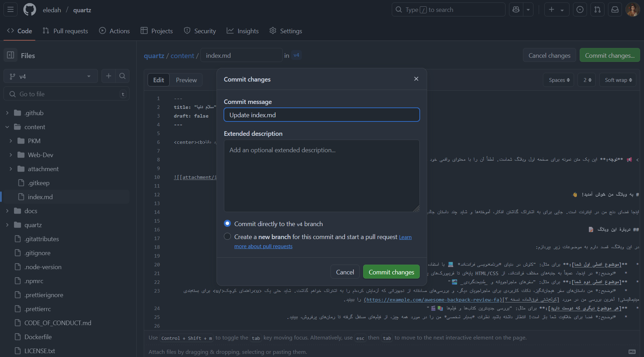Switch to the Code tab
This screenshot has width=644, height=357.
20,31
